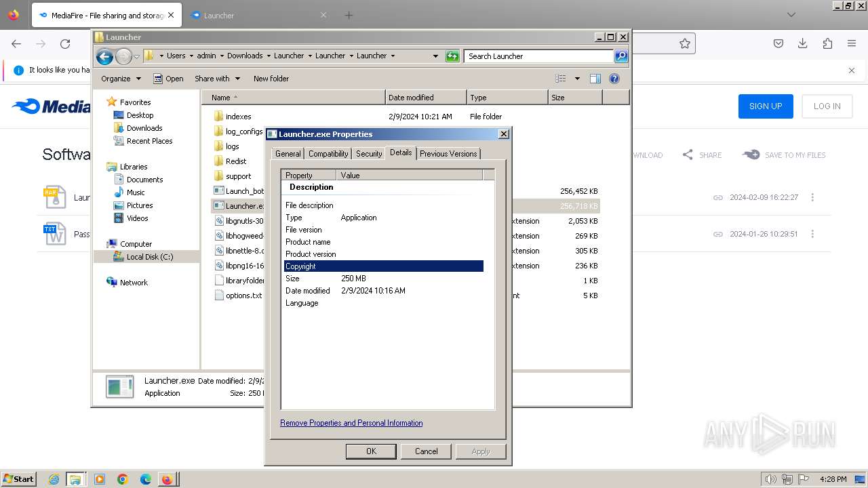This screenshot has width=868, height=488.
Task: Open the Previous Versions tab
Action: (448, 154)
